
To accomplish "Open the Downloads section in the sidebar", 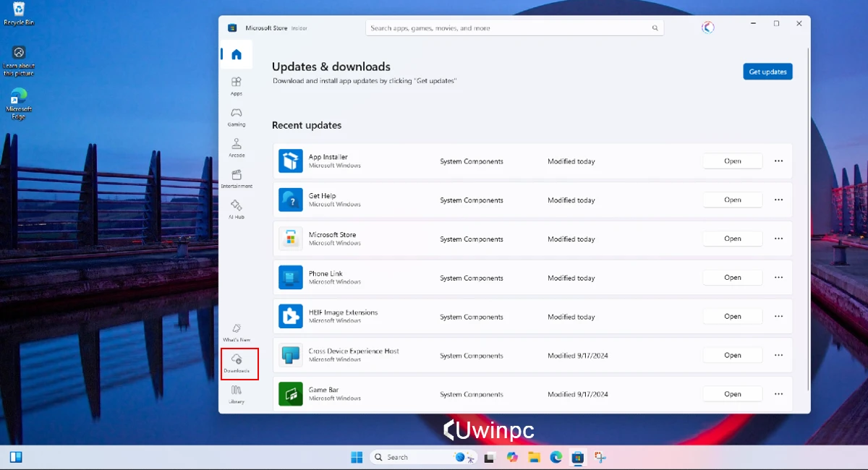I will (x=237, y=363).
